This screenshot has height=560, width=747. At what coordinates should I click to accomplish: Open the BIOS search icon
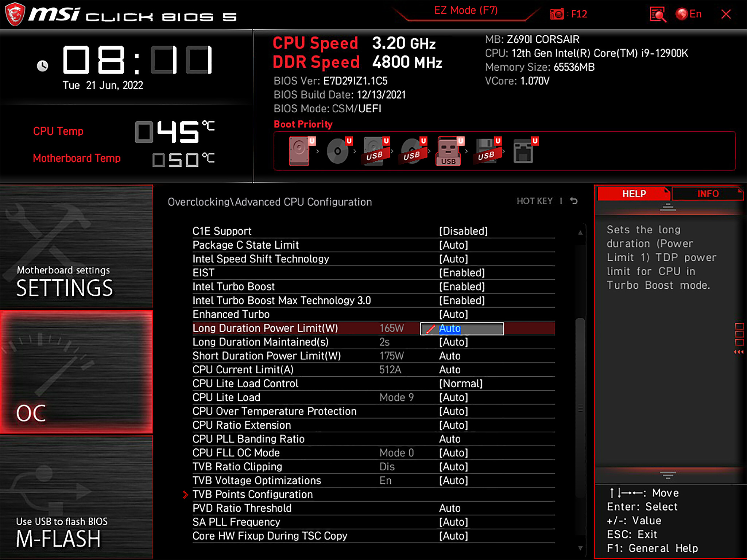658,15
